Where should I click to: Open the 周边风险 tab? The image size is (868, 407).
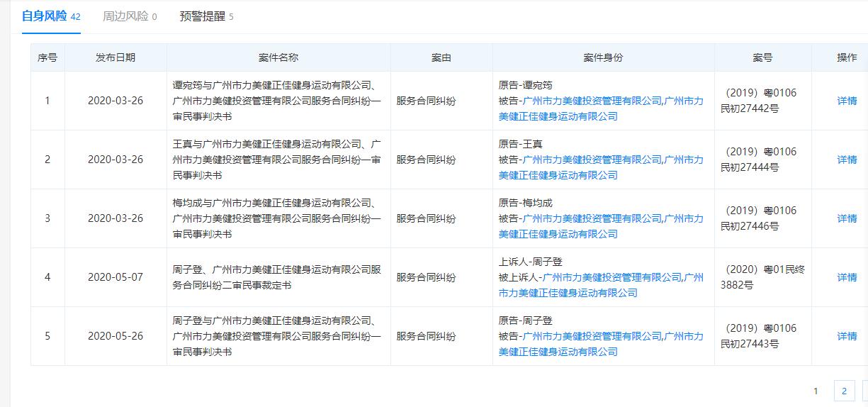tap(130, 16)
